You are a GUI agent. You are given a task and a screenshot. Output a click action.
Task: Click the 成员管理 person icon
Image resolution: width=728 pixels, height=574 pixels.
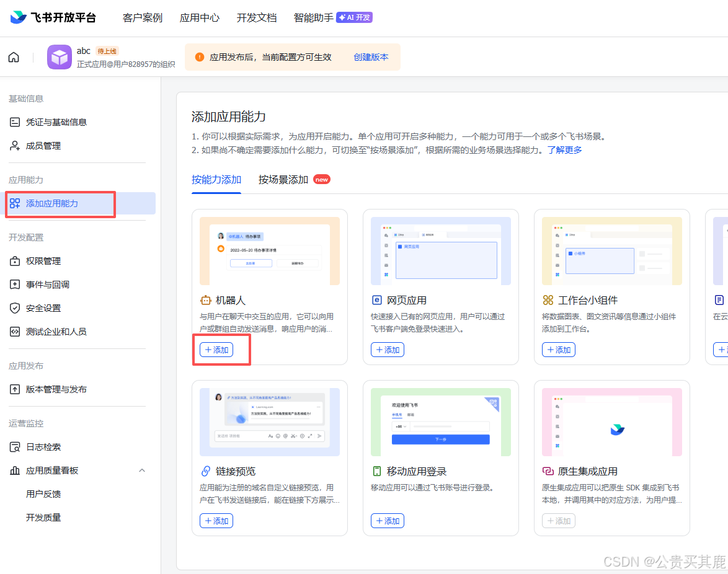tap(15, 146)
